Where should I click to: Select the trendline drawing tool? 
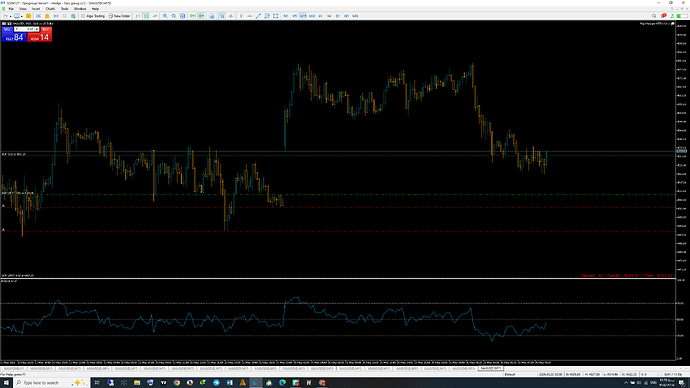(258, 16)
